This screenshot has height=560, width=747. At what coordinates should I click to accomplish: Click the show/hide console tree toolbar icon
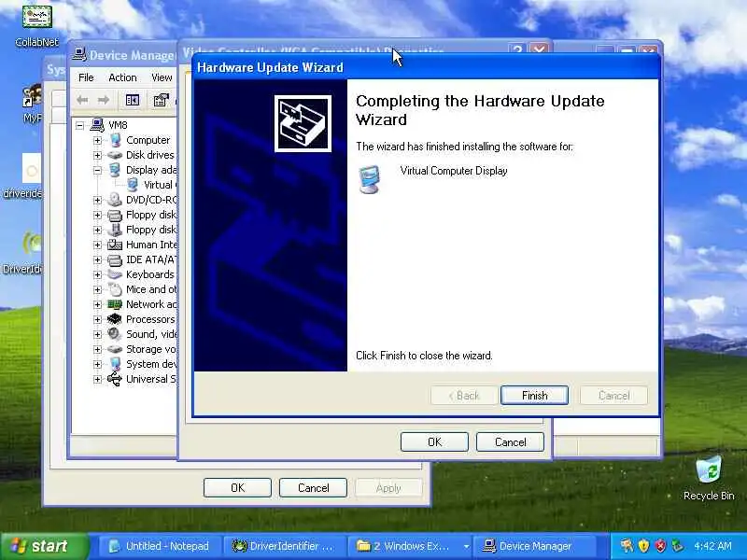tap(133, 100)
